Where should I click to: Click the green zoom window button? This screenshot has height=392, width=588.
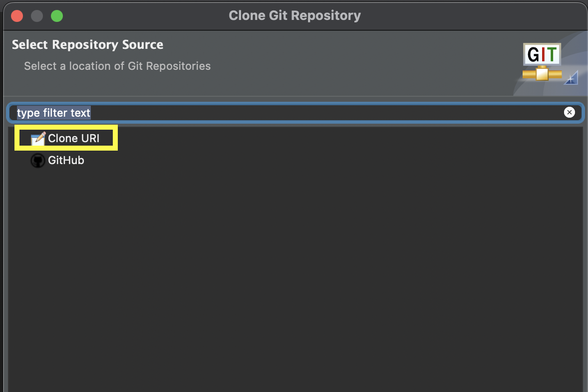point(57,16)
